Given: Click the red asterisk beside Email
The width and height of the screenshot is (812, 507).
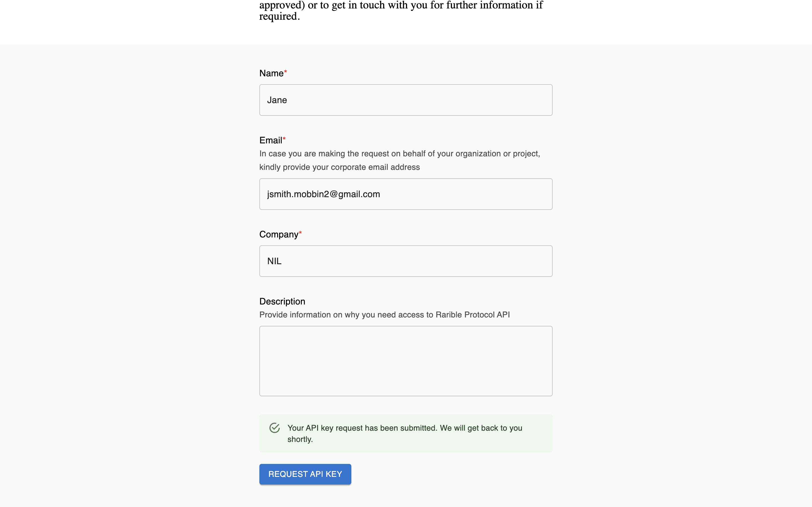Looking at the screenshot, I should pos(284,139).
